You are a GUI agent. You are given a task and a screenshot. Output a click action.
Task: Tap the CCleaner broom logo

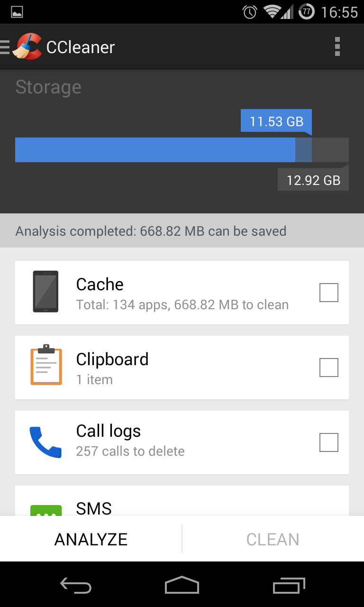[27, 47]
